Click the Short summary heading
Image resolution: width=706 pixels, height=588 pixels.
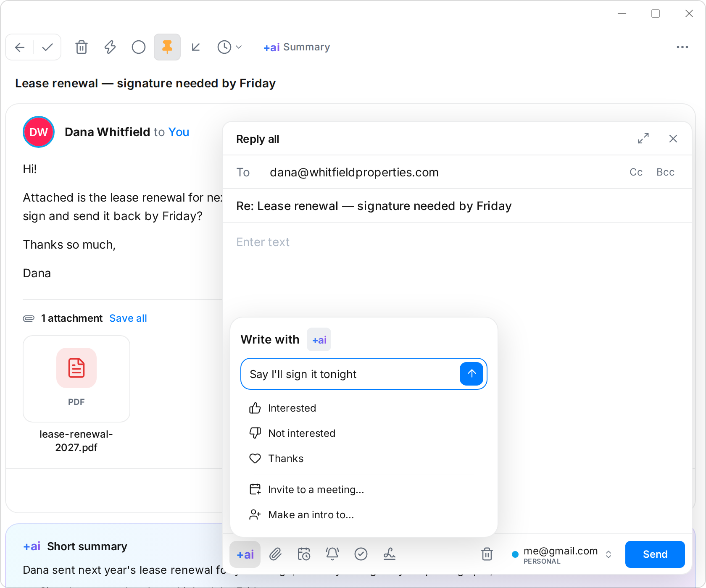(x=87, y=546)
